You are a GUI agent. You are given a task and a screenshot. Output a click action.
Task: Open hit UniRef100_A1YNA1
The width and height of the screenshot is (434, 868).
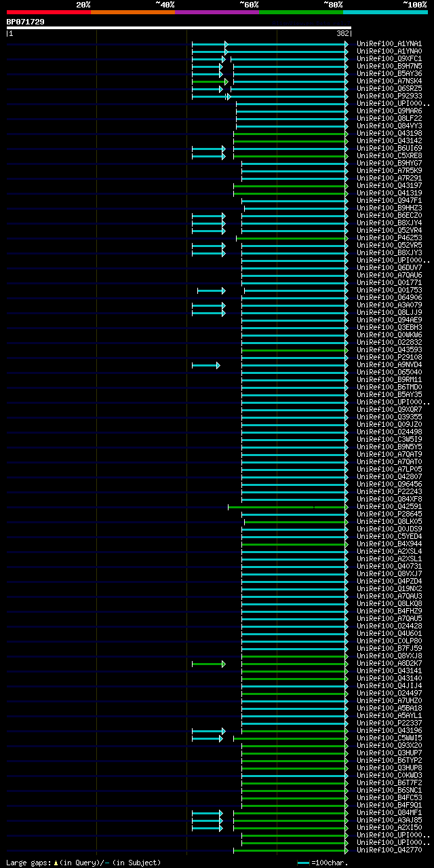pos(389,43)
